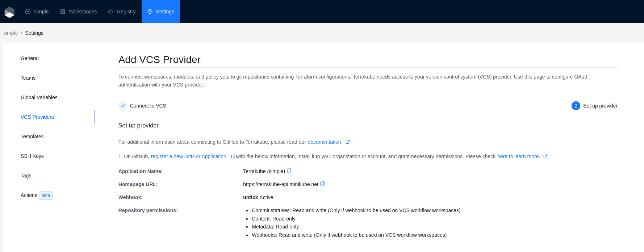Screen dimensions: 644x252
Task: Click the simple breadcrumb link
Action: pyautogui.click(x=11, y=33)
